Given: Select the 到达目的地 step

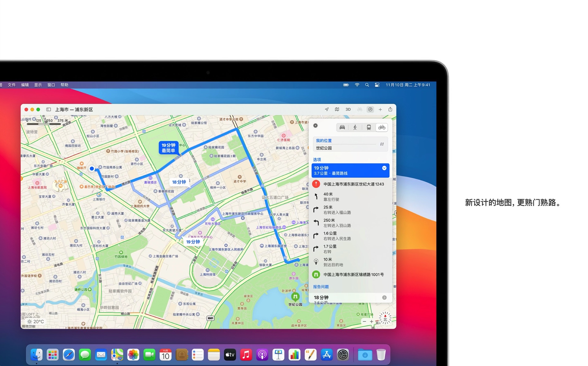Looking at the screenshot, I should point(350,262).
